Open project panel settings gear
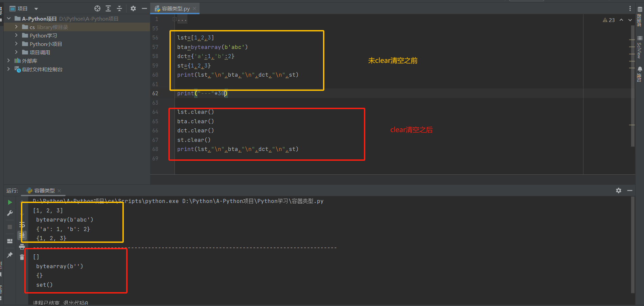Image resolution: width=644 pixels, height=306 pixels. pyautogui.click(x=133, y=8)
